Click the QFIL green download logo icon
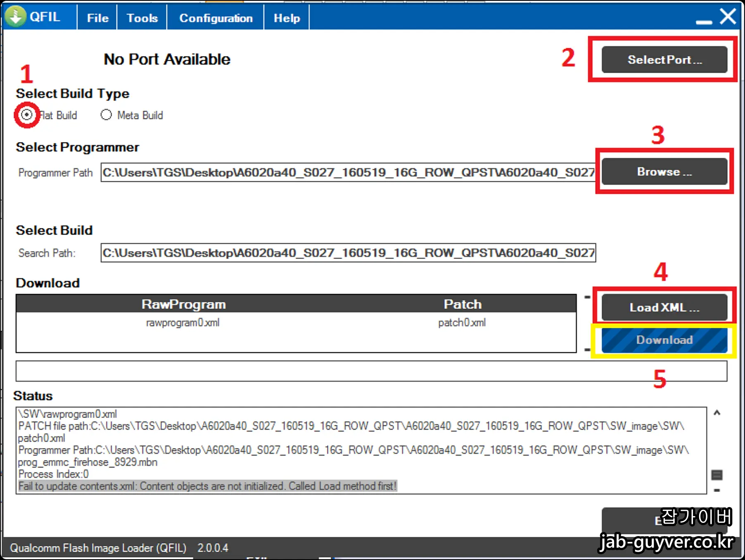 (x=16, y=17)
